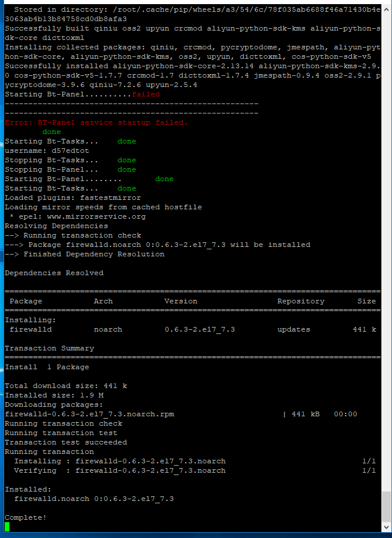392x538 pixels.
Task: Click the 'Size' column header
Action: 367,301
